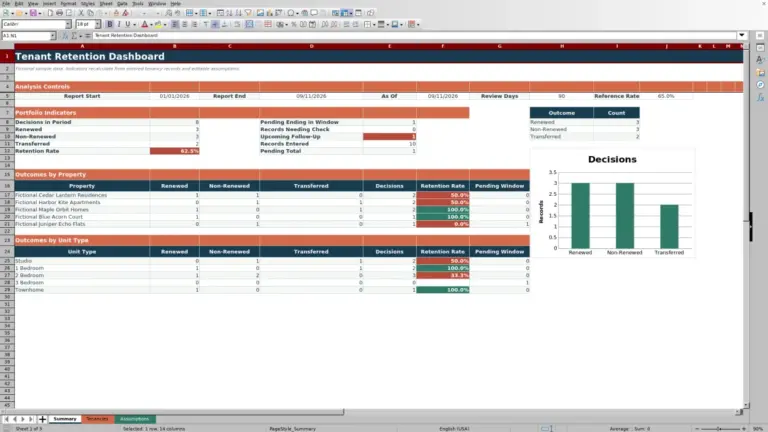
Task: Click the Center Horizontally icon
Action: click(185, 24)
